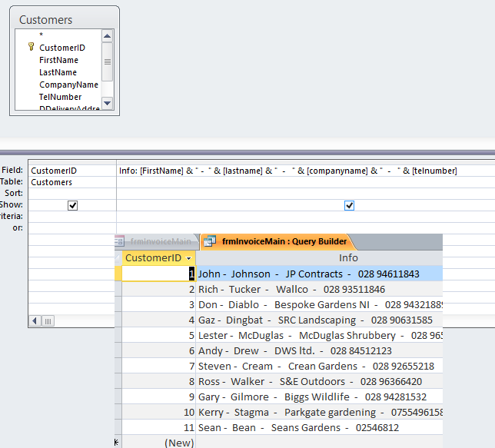Click the CustomerID cell with value 9
This screenshot has height=448, width=495.
tap(159, 397)
